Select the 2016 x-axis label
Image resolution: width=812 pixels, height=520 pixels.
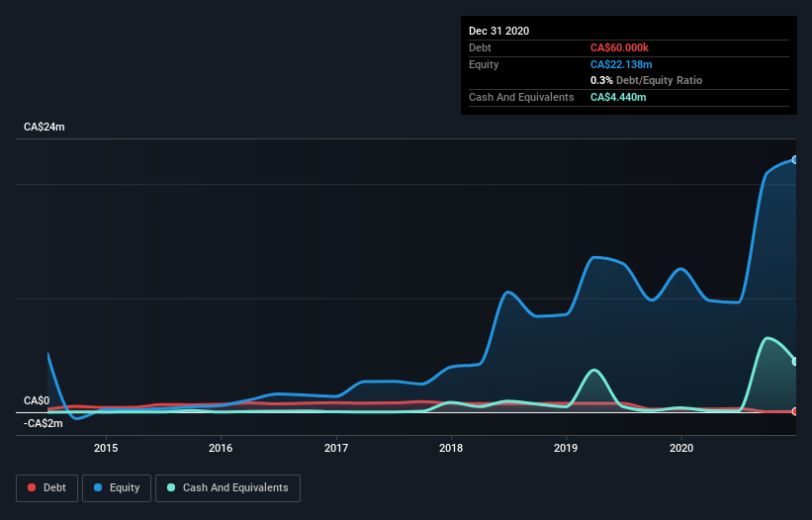point(221,448)
